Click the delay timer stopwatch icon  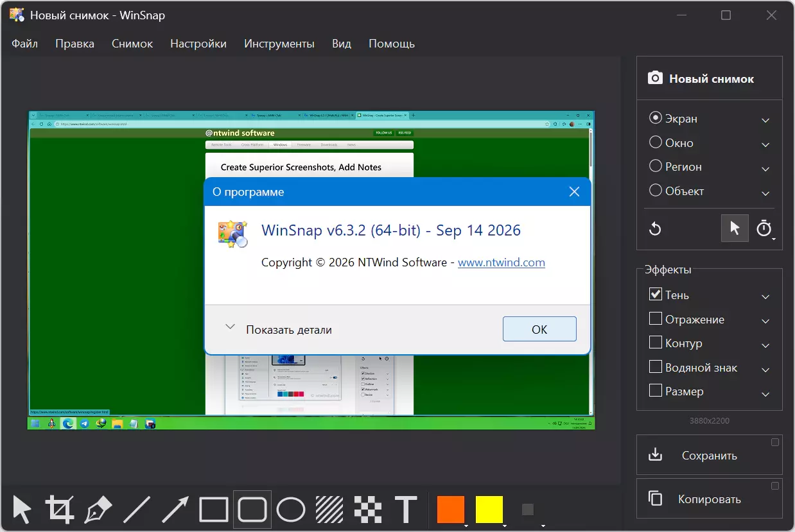coord(764,228)
